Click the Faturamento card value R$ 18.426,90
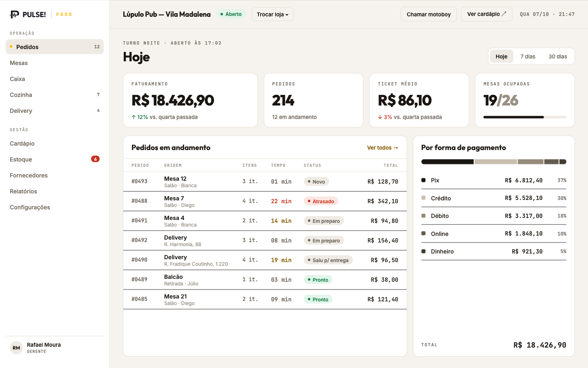This screenshot has height=368, width=588. (x=173, y=100)
